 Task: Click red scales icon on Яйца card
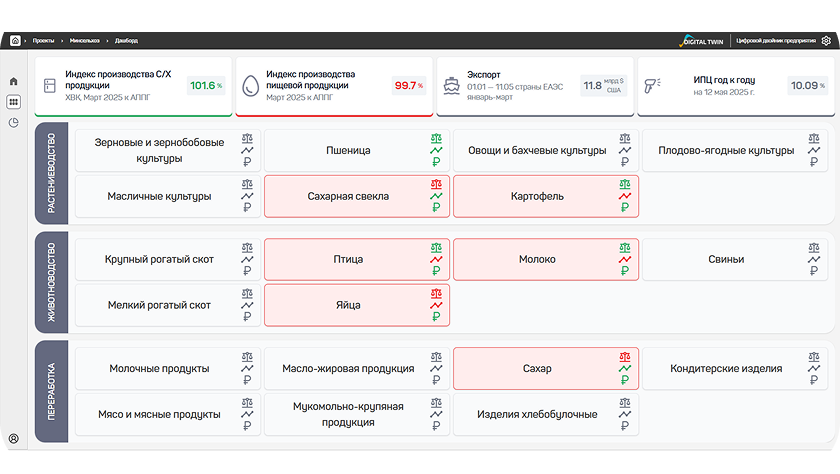tap(436, 294)
